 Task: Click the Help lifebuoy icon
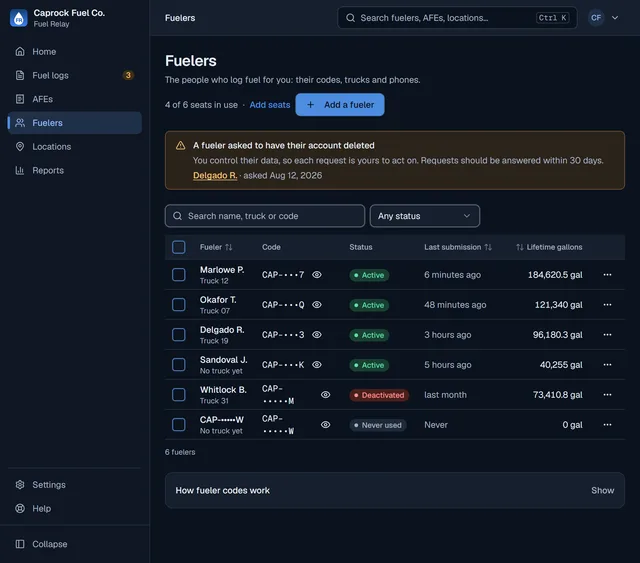click(x=20, y=508)
